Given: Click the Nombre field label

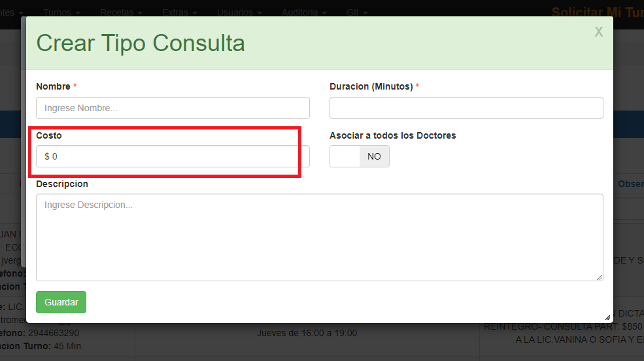Looking at the screenshot, I should 53,86.
